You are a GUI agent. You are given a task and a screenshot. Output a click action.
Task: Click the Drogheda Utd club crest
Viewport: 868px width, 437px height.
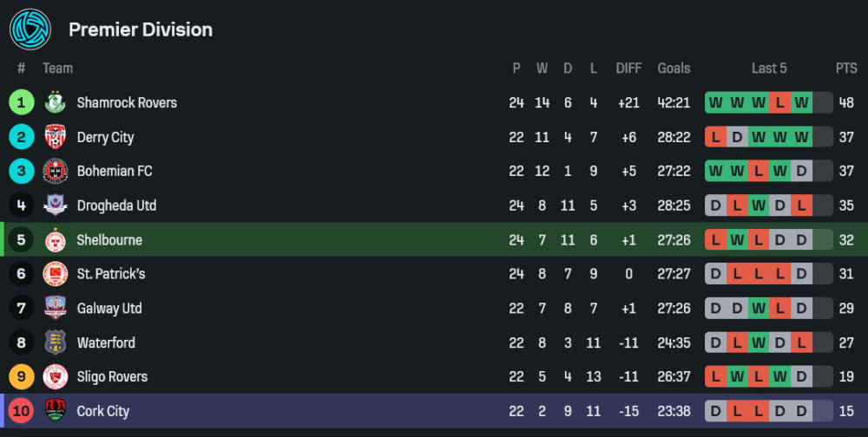tap(56, 205)
